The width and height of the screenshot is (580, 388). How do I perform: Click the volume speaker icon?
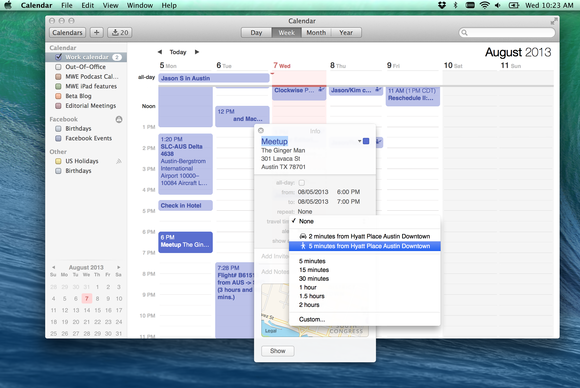point(498,5)
